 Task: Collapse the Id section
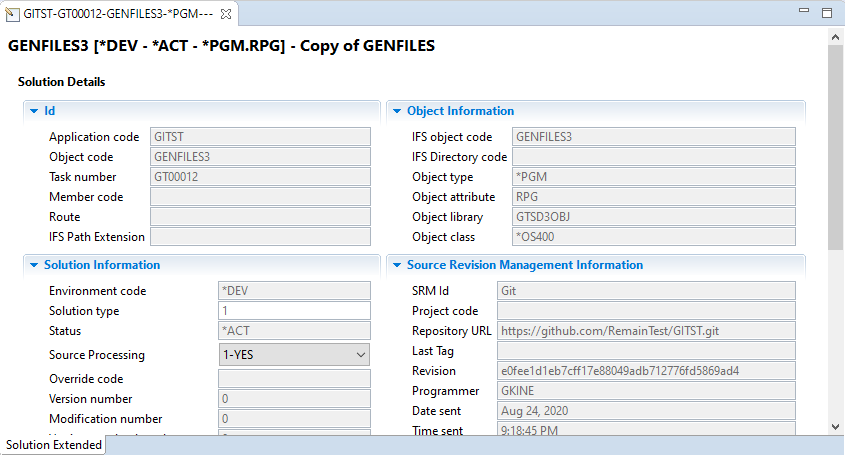pyautogui.click(x=34, y=111)
